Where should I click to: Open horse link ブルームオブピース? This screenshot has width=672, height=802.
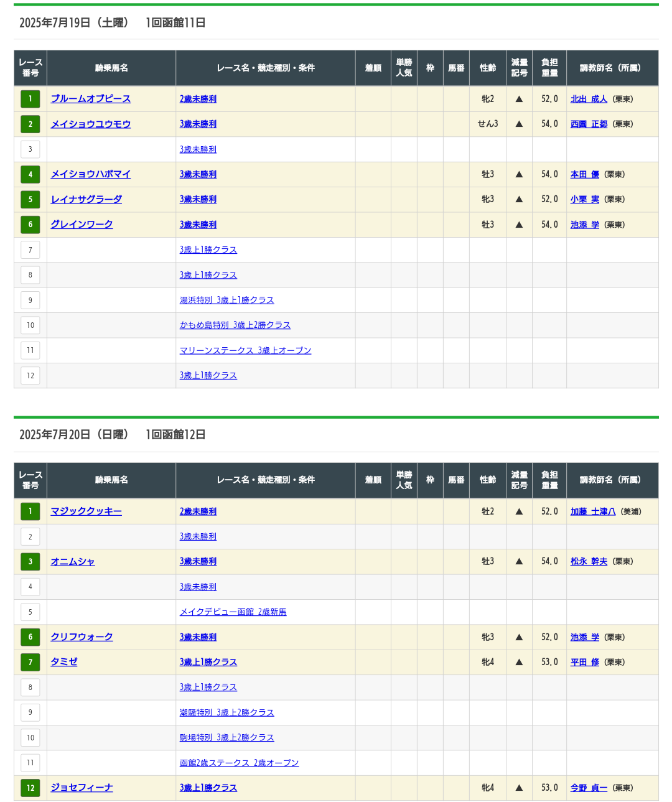point(91,99)
